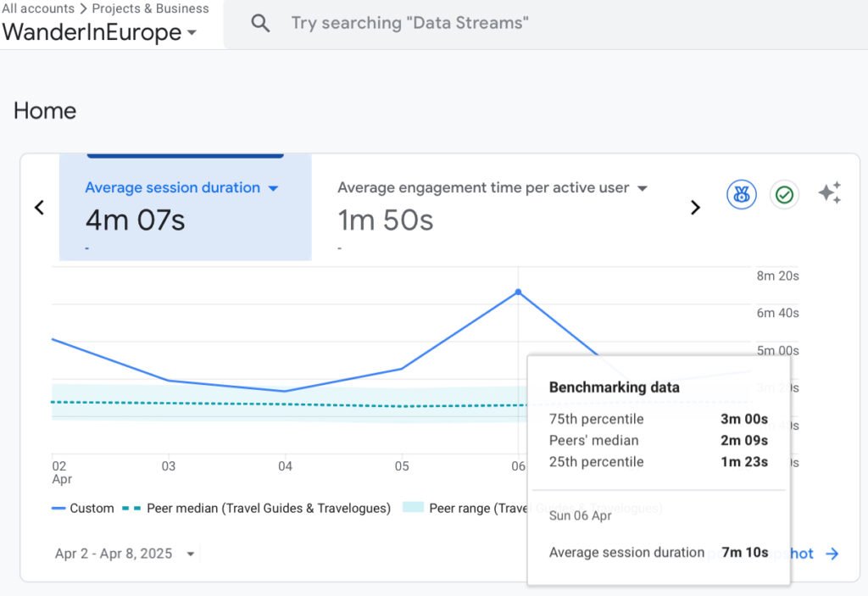Screen dimensions: 868x596
Task: Click the 02 Apr date axis label
Action: (x=62, y=472)
